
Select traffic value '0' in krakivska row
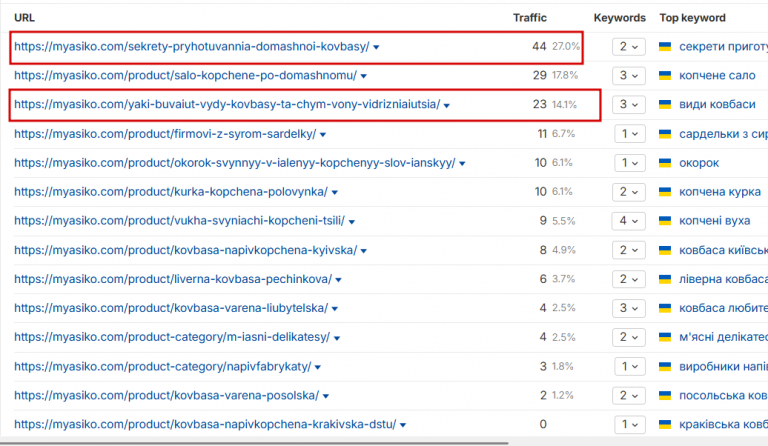click(x=543, y=424)
